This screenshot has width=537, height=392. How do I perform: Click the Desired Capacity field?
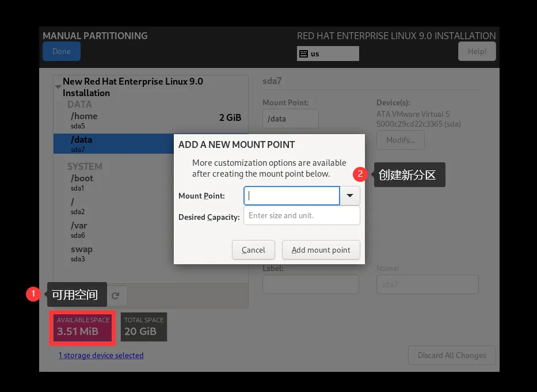(302, 215)
